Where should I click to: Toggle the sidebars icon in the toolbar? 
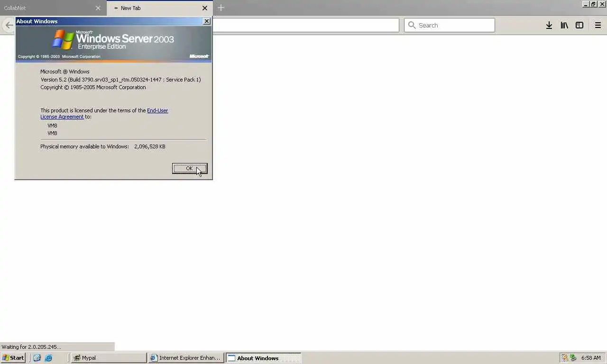[579, 25]
